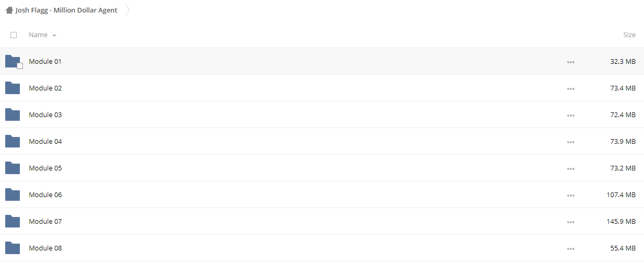Open more actions for Module 08

tap(570, 248)
